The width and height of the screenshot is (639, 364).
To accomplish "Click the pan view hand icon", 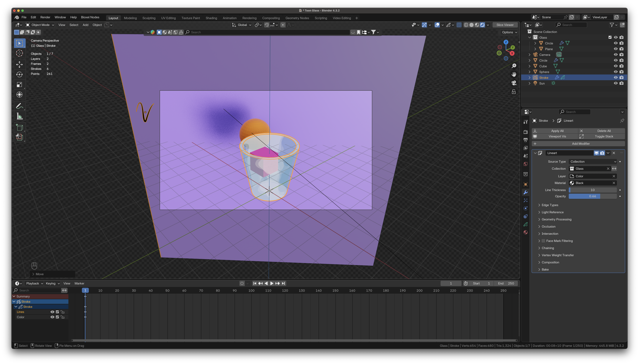I will click(x=514, y=74).
